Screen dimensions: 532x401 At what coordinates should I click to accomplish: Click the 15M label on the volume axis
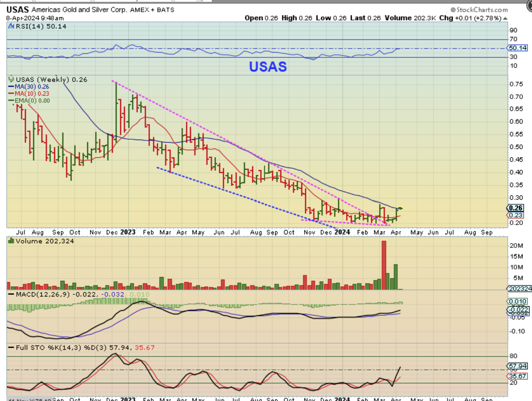[517, 256]
